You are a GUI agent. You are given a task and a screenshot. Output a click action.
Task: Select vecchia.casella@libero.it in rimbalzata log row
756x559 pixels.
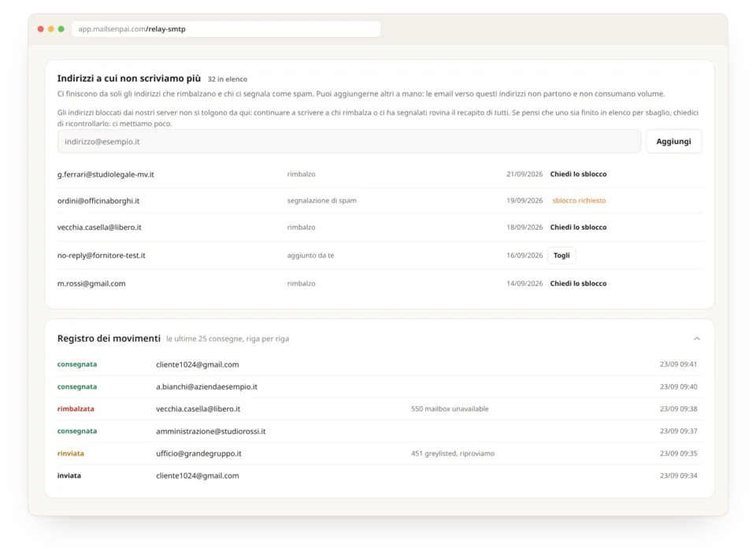pos(198,409)
